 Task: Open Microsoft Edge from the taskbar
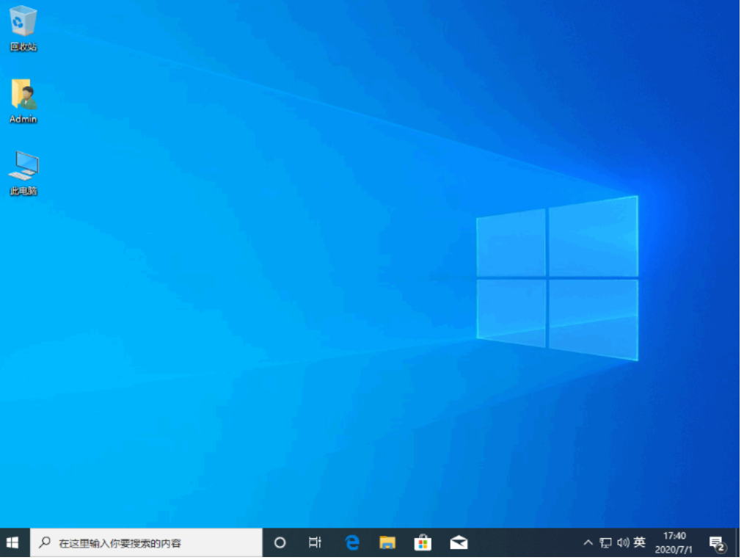coord(352,542)
